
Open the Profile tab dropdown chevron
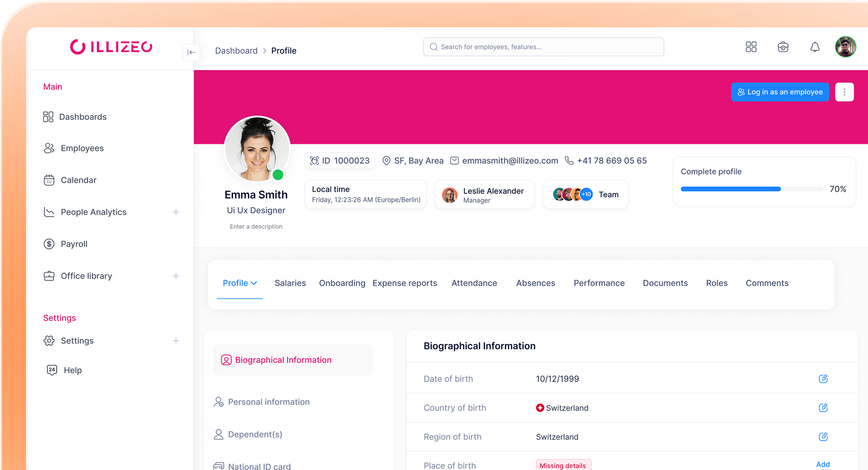(x=254, y=283)
